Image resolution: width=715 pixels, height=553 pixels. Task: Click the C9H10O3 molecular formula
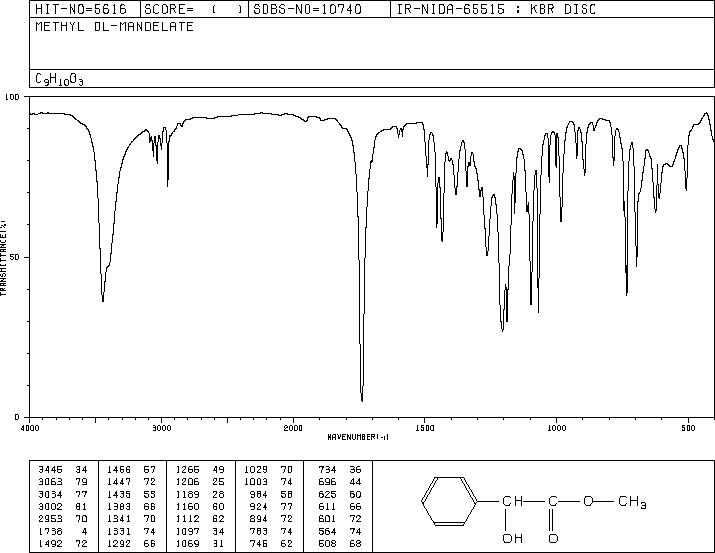tap(59, 79)
